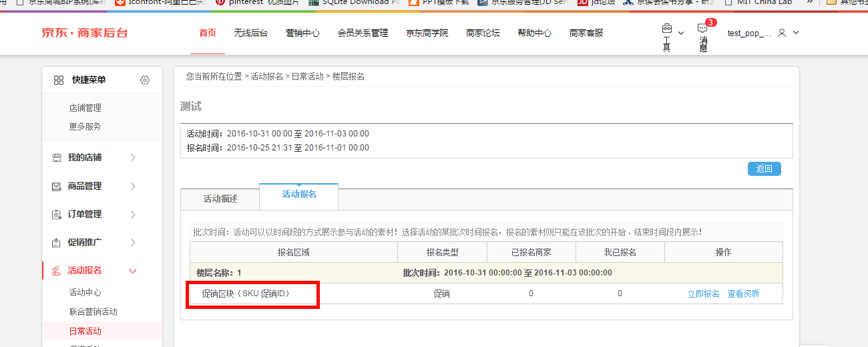Open 营销中心 in top navigation

coord(302,33)
